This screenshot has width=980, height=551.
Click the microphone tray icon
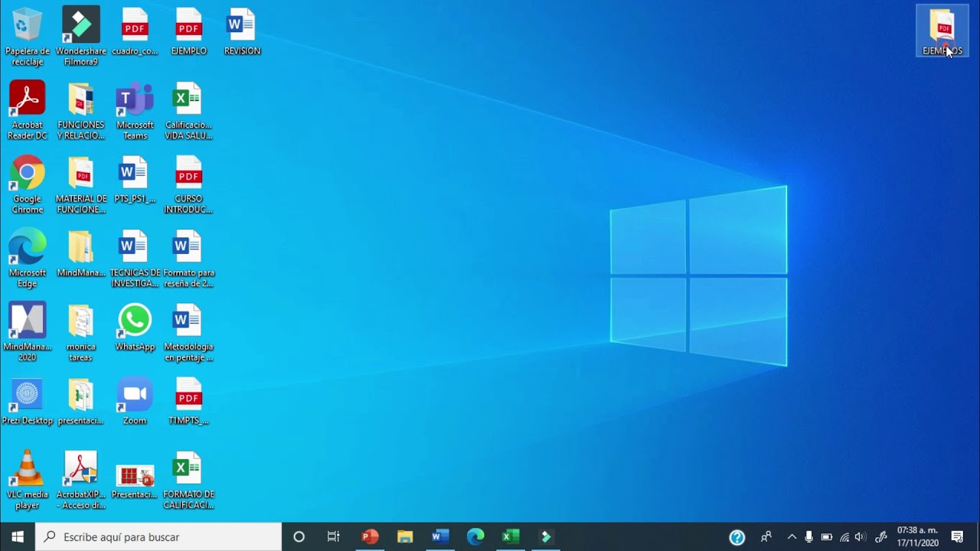[x=808, y=537]
